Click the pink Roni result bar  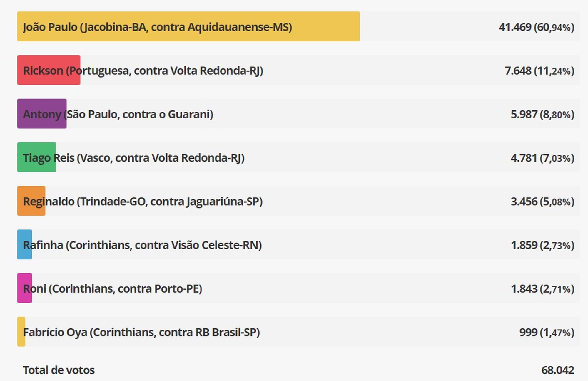pyautogui.click(x=25, y=288)
